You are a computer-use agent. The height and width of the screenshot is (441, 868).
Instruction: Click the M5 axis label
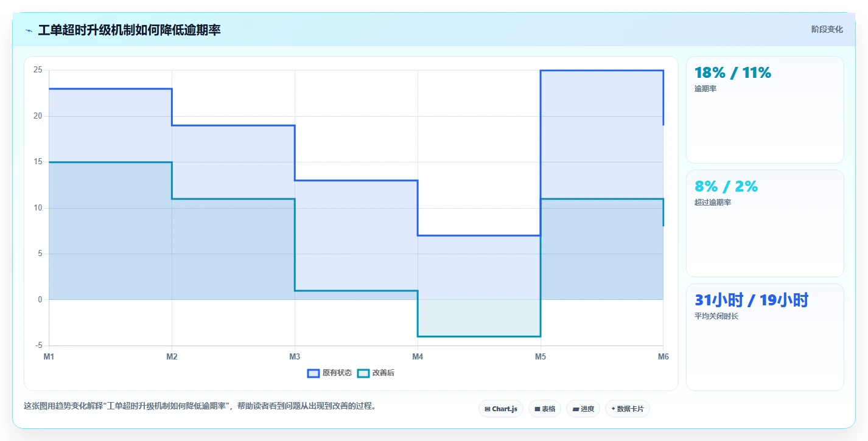click(x=541, y=357)
